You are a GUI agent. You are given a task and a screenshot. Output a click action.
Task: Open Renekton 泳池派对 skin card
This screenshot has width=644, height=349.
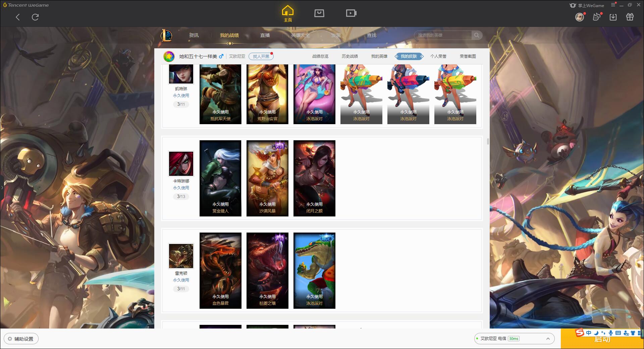pyautogui.click(x=314, y=270)
